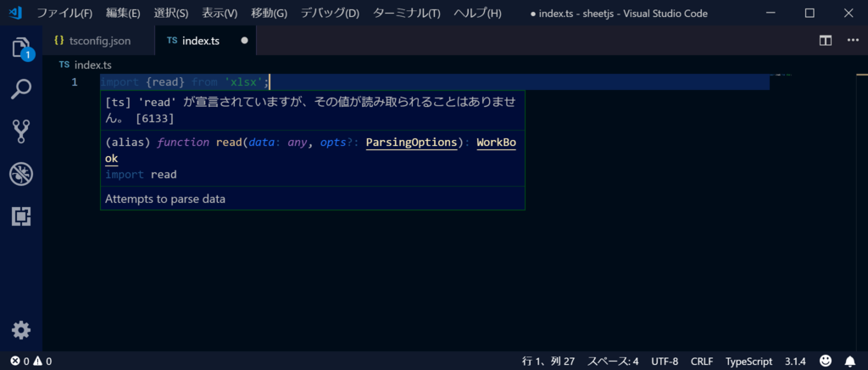Select the index.ts editor tab
Viewport: 868px width, 370px height.
[x=205, y=41]
